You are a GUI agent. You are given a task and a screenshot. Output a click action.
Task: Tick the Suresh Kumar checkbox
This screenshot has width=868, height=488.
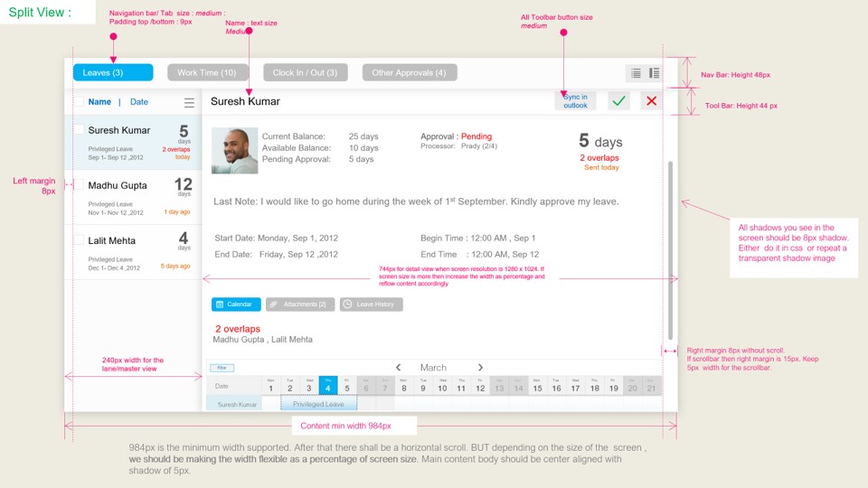tap(80, 130)
